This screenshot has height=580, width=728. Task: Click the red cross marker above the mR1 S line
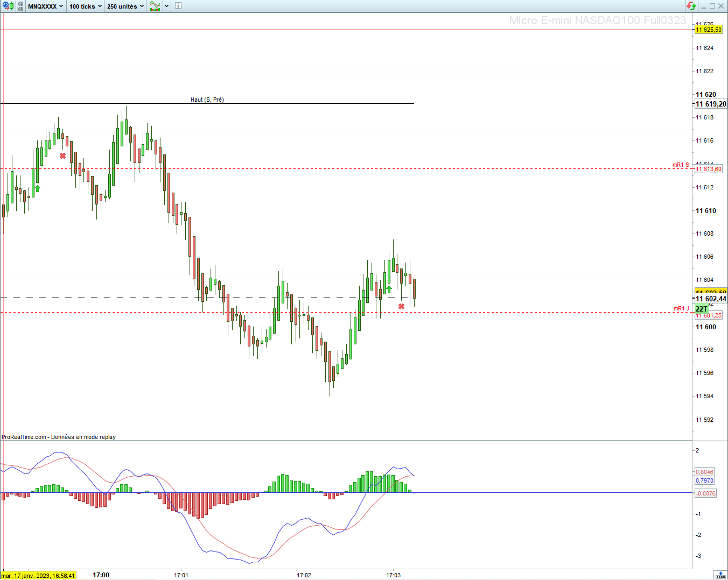[x=63, y=156]
